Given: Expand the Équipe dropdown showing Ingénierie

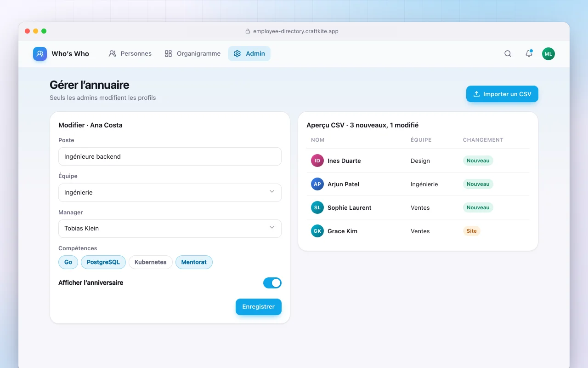Looking at the screenshot, I should click(170, 192).
